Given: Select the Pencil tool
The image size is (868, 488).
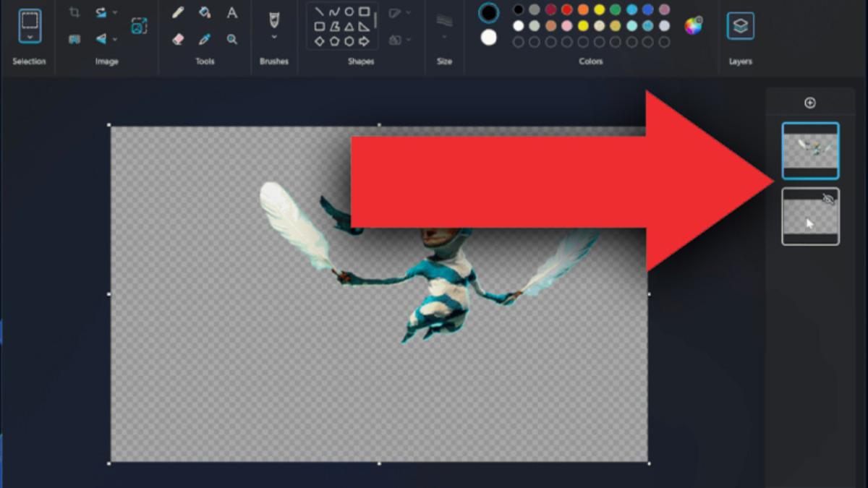Looking at the screenshot, I should [178, 12].
